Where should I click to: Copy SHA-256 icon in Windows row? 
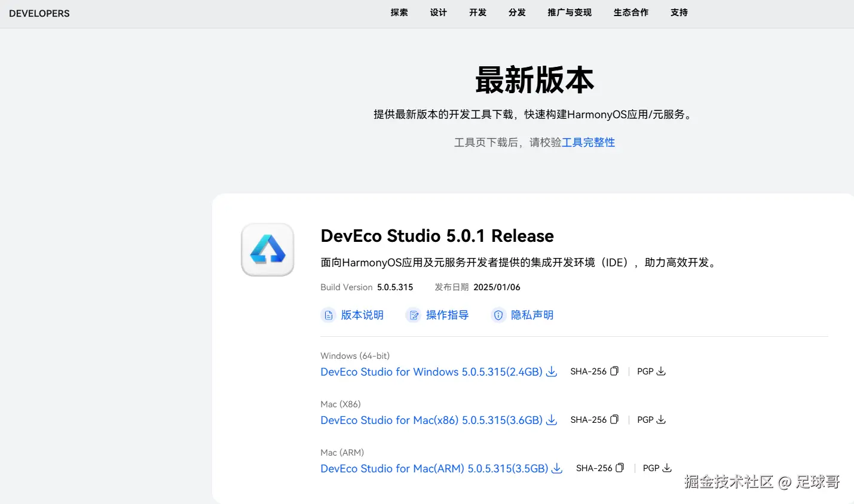614,371
